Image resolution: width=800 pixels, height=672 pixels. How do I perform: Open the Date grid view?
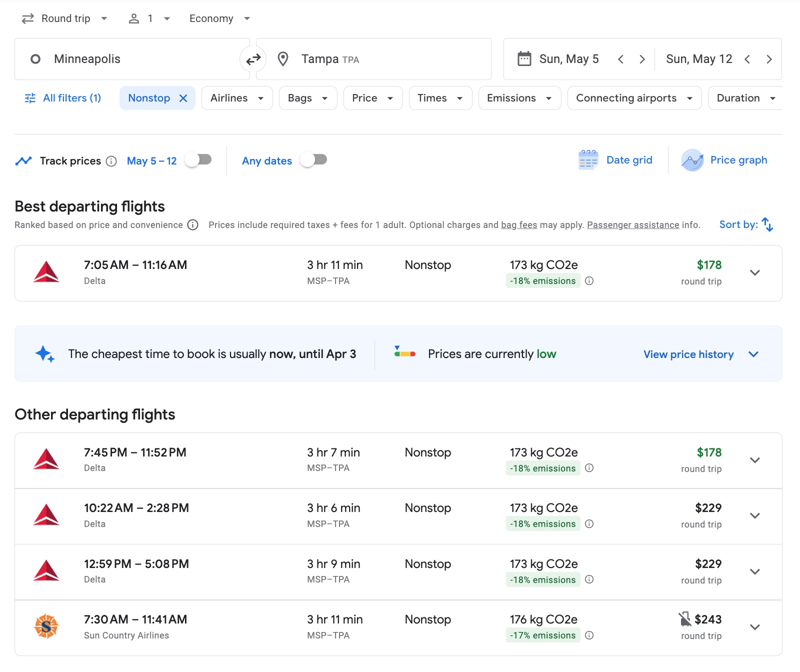coord(616,160)
